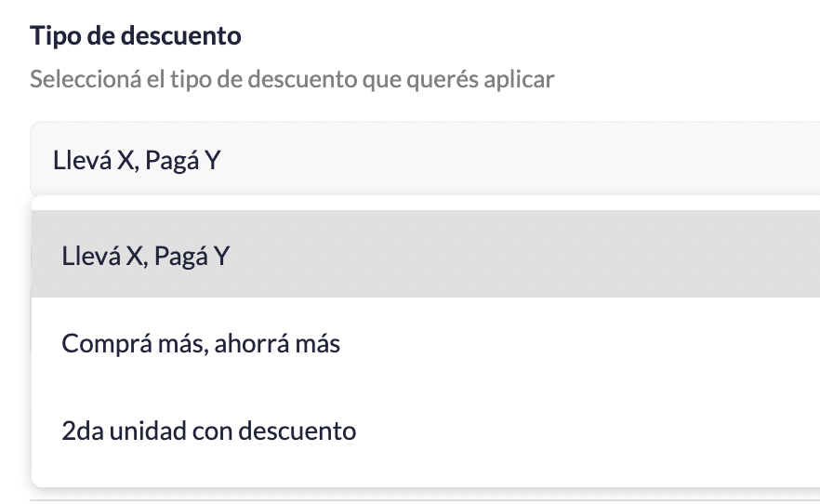Choose "2da unidad con descuento" option
Screen dimensions: 820x504
[208, 431]
